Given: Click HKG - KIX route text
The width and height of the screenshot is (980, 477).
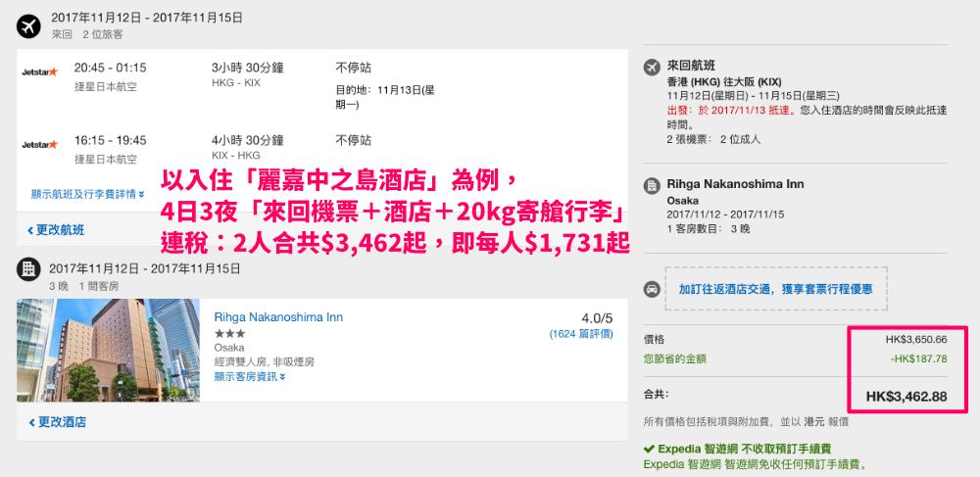Looking at the screenshot, I should tap(236, 83).
